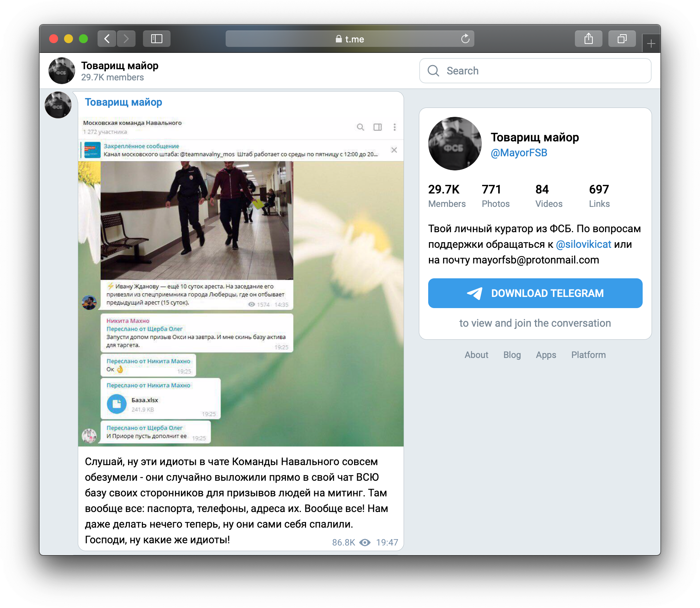Click the Safari forward navigation arrow
Image resolution: width=700 pixels, height=608 pixels.
(126, 39)
